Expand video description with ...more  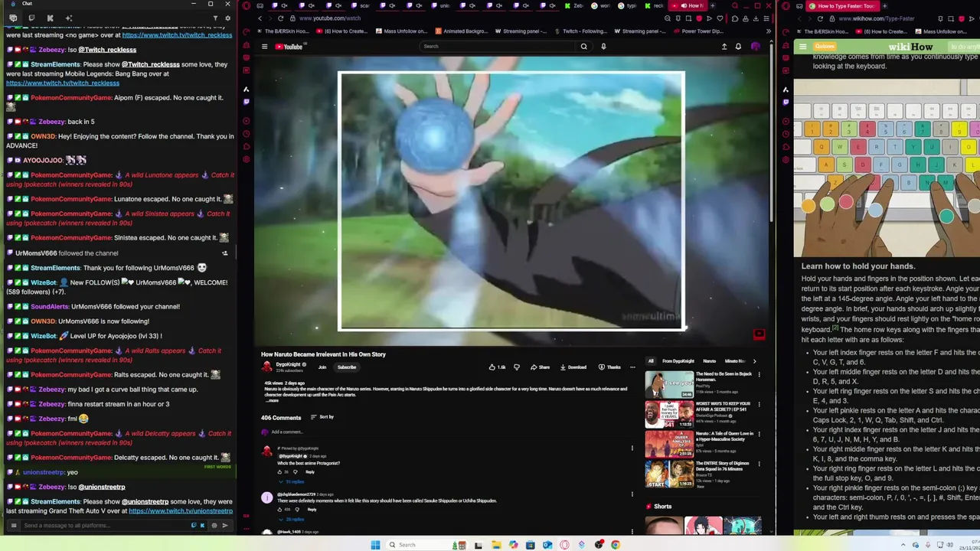(x=272, y=400)
